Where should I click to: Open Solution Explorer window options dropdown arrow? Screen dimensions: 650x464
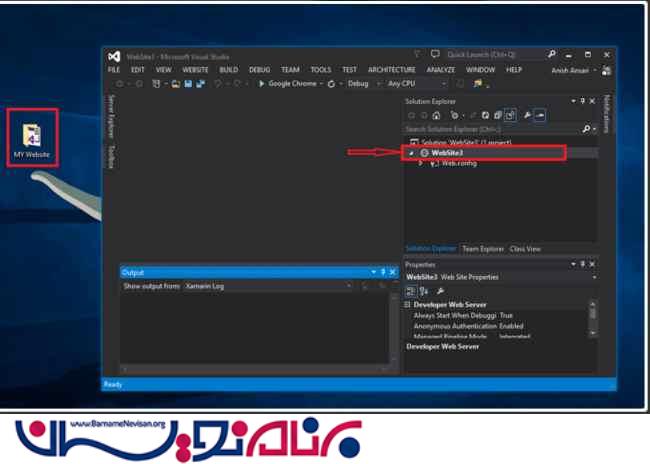[573, 101]
